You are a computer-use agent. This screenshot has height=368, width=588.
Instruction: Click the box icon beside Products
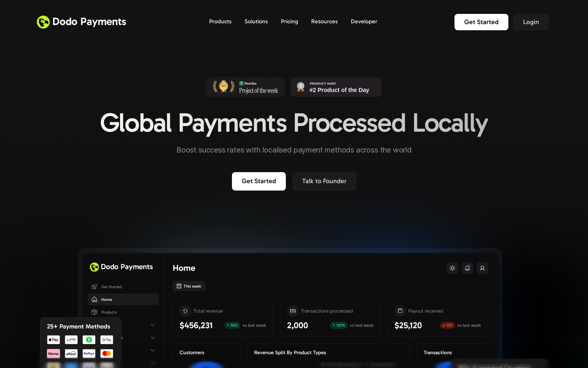[94, 312]
